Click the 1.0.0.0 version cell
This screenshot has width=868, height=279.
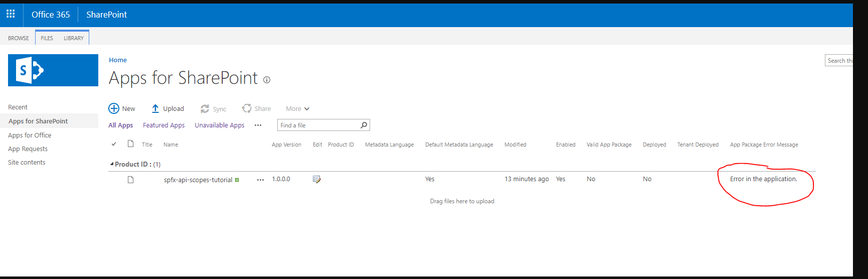pyautogui.click(x=281, y=179)
